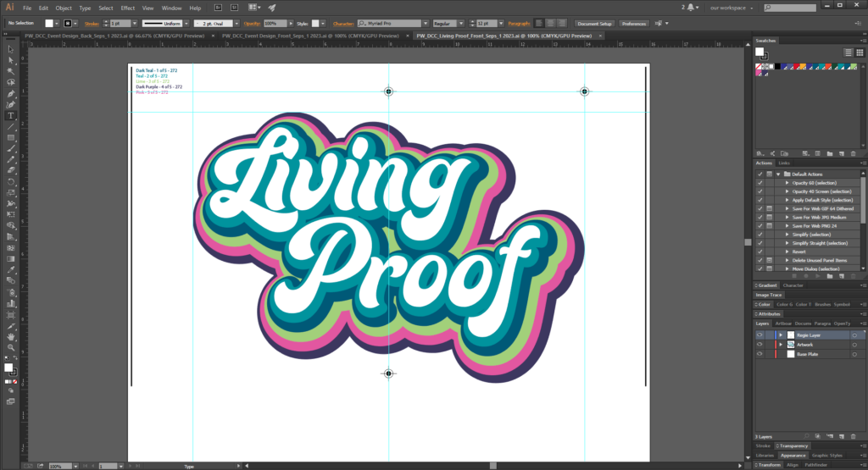
Task: Select the Zoom tool
Action: (x=10, y=348)
